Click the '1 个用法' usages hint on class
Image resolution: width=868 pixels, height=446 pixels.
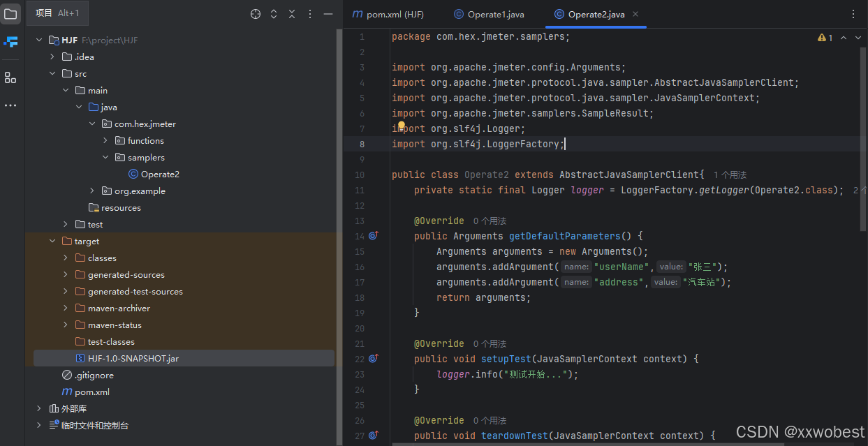(730, 174)
